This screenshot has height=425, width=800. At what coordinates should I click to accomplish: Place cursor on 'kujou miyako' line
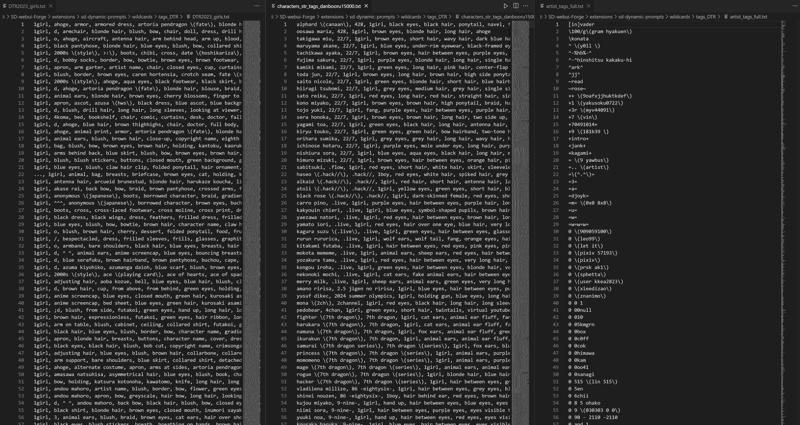pos(404,403)
